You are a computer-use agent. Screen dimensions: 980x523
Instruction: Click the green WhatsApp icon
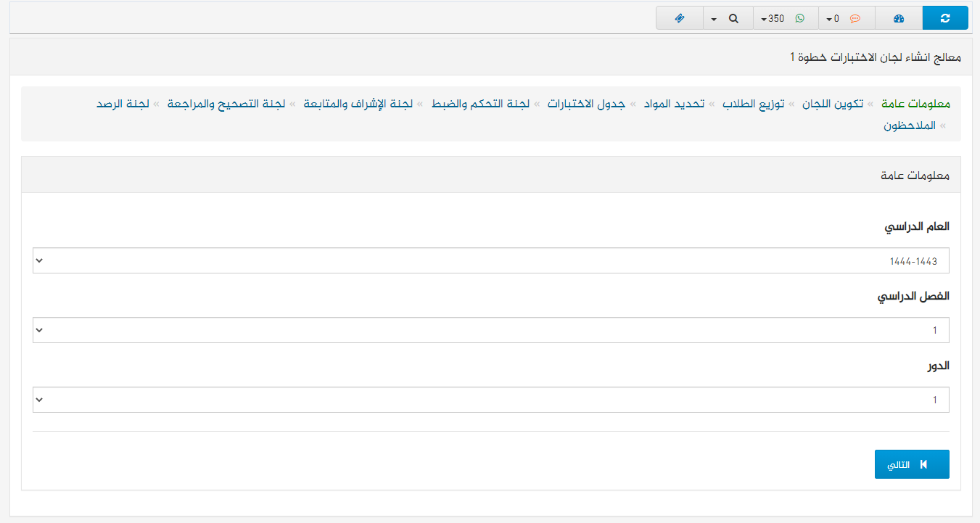[x=799, y=18]
